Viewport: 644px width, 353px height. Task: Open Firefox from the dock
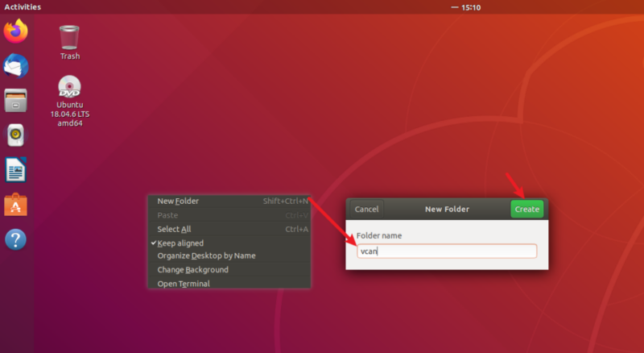tap(15, 31)
